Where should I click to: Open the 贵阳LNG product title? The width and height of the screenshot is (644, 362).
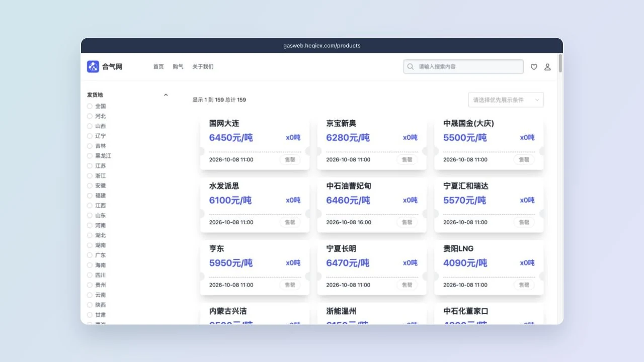pos(458,249)
